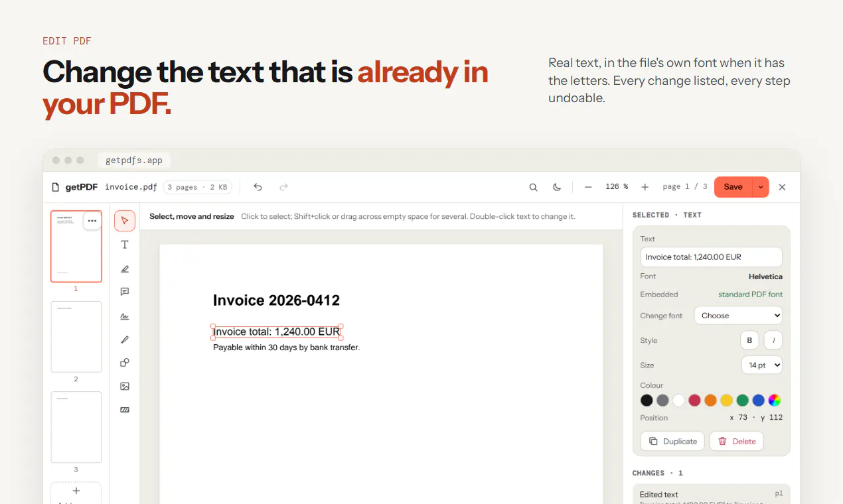843x504 pixels.
Task: Open the Signature tool
Action: pos(125,316)
